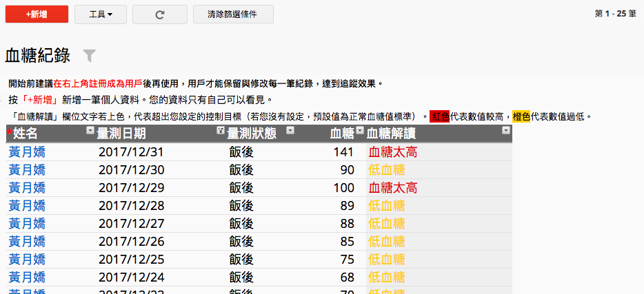Open the 姓名 column dropdown arrow
The height and width of the screenshot is (294, 644).
click(x=90, y=131)
